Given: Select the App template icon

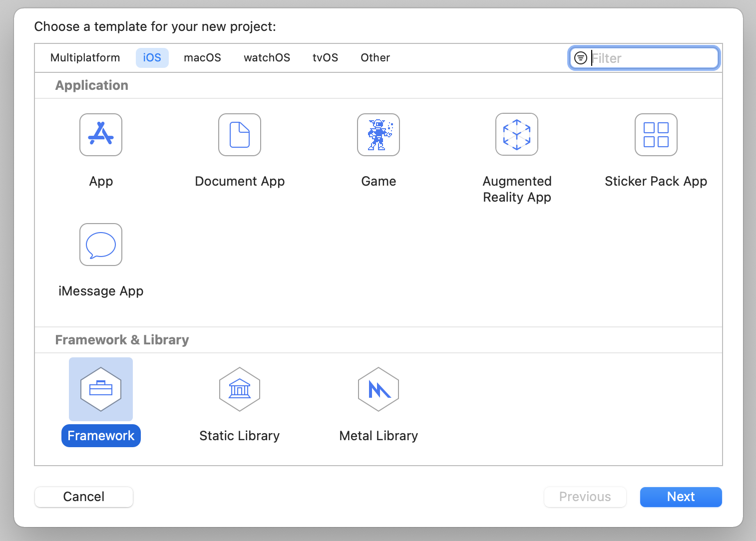Looking at the screenshot, I should point(101,135).
